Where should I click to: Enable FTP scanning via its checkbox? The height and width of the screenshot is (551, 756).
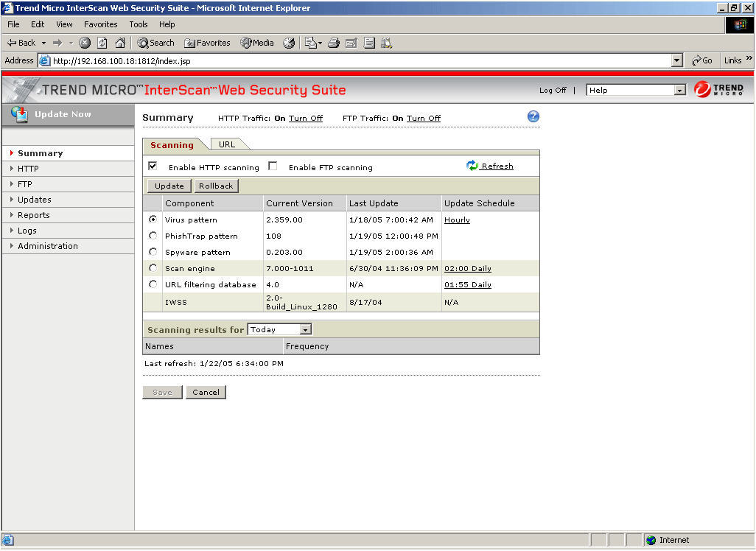[x=272, y=166]
